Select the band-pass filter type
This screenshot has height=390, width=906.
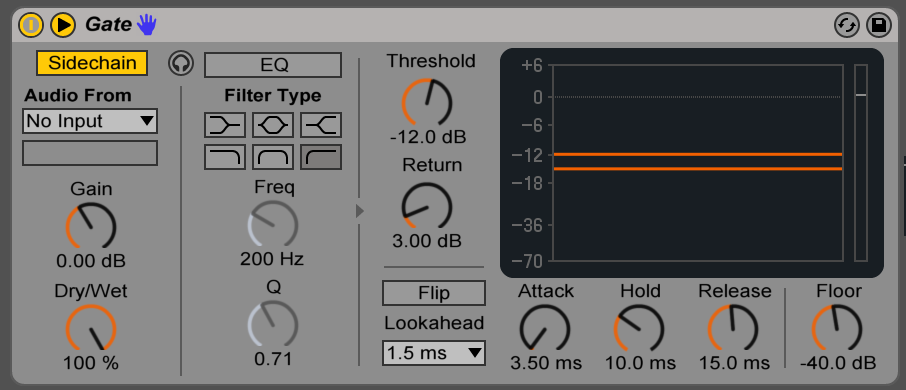273,157
